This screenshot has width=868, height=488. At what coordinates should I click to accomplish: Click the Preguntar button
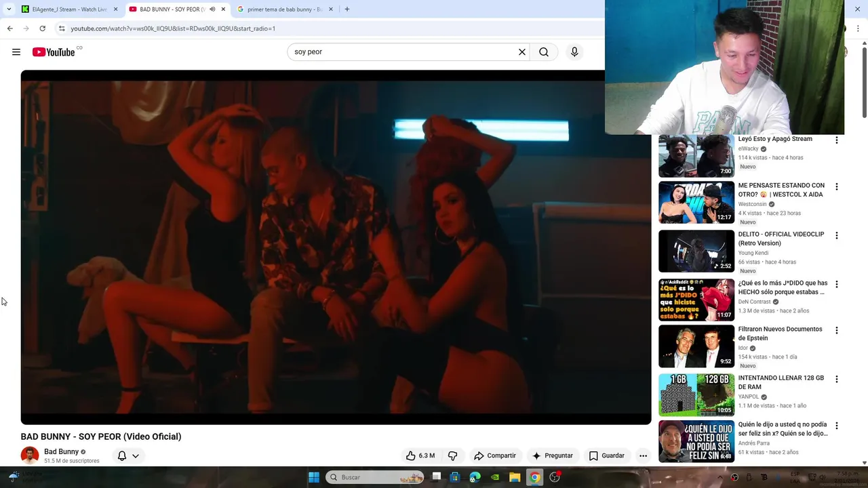tap(553, 455)
